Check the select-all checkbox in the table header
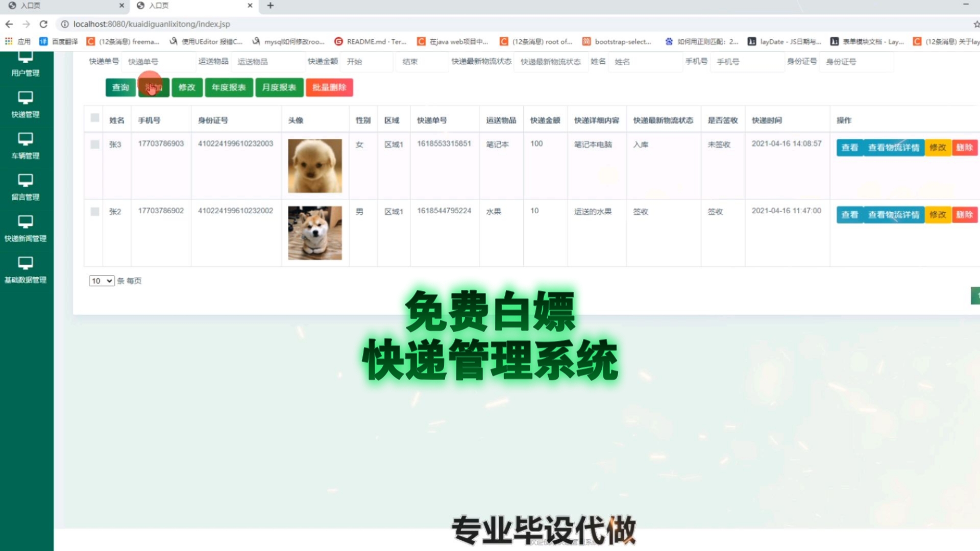Image resolution: width=980 pixels, height=551 pixels. coord(94,117)
